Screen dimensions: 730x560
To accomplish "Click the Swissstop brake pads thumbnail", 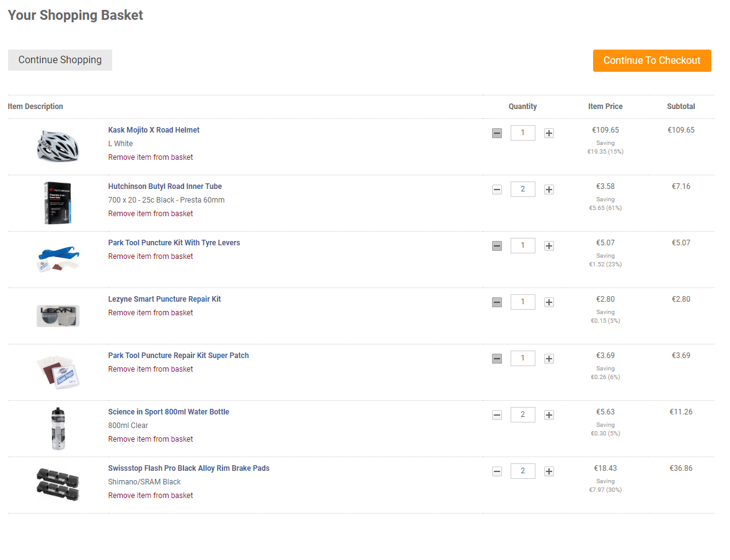I will [x=58, y=484].
